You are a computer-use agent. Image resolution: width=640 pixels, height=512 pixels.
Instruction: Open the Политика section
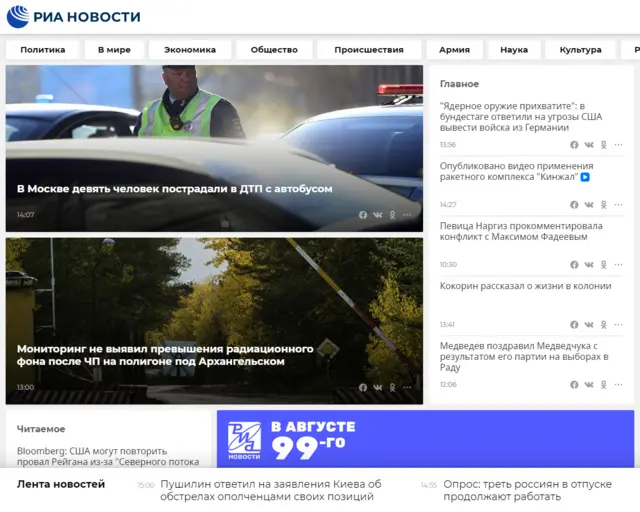click(x=43, y=50)
